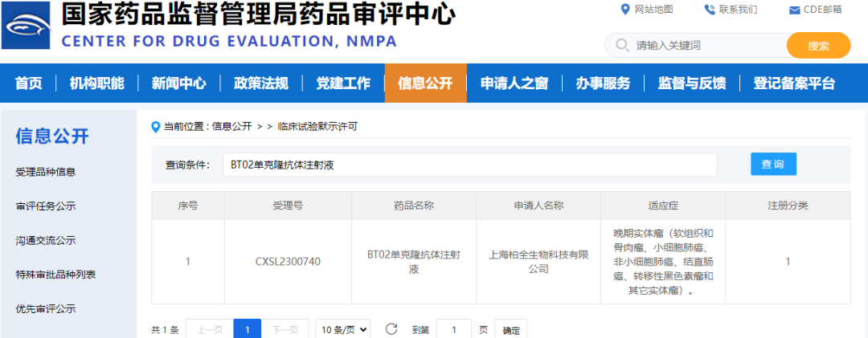Click the 注册分类 column header
Image resolution: width=868 pixels, height=338 pixels.
788,206
